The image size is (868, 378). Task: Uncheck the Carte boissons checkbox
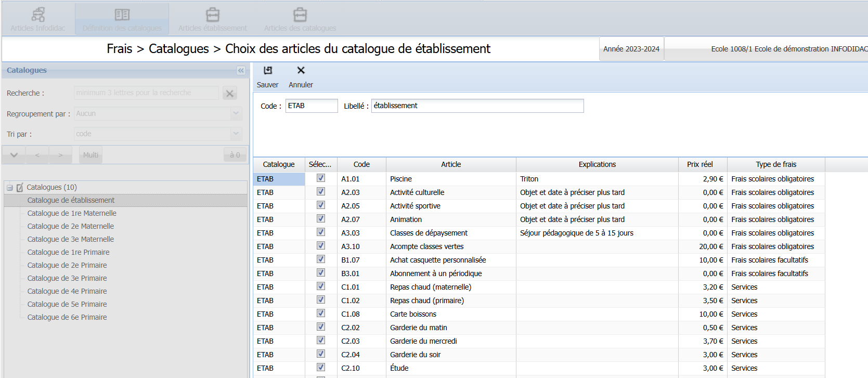click(x=321, y=313)
